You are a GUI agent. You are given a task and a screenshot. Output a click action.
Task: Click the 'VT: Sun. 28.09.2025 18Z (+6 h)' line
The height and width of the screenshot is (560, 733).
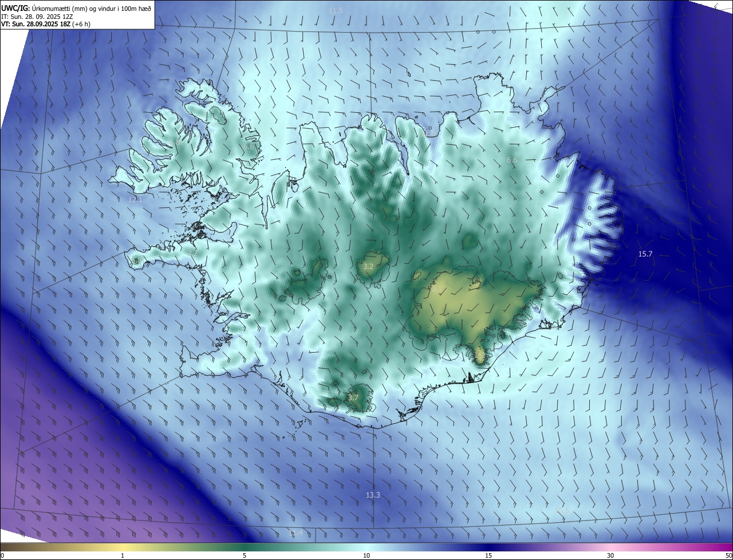46,24
